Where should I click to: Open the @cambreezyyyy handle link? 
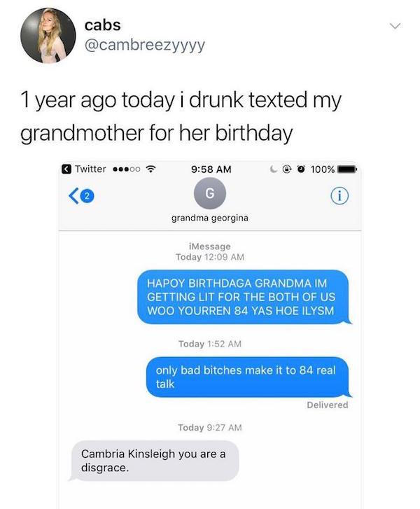point(145,46)
